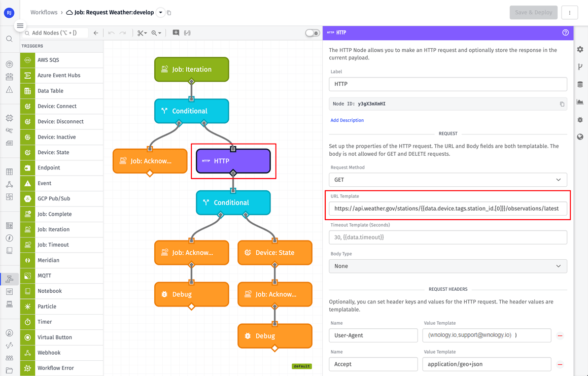
Task: Open the sidebar hamburger menu
Action: pos(20,25)
